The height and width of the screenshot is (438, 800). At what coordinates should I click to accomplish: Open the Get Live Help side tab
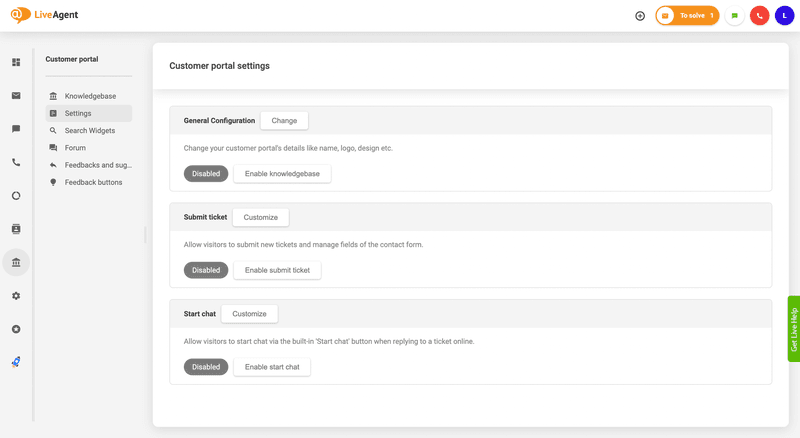(x=794, y=329)
